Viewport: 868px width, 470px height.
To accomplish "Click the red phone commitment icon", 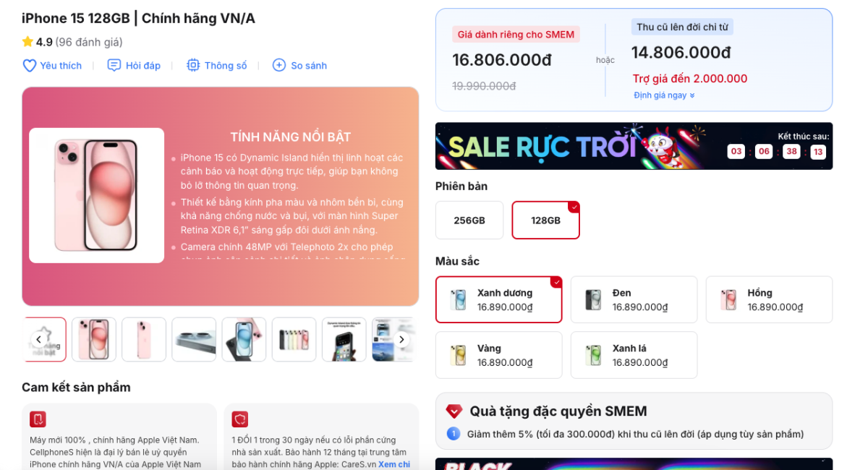I will 38,419.
